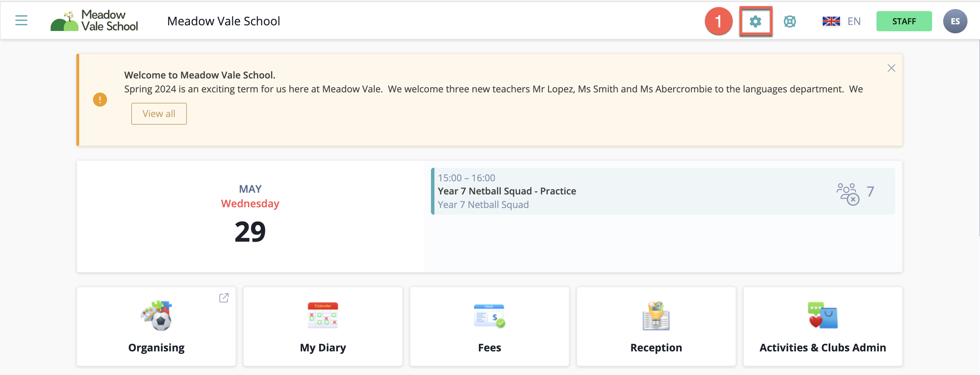980x375 pixels.
Task: Open Activities & Clubs Admin tile
Action: point(823,327)
